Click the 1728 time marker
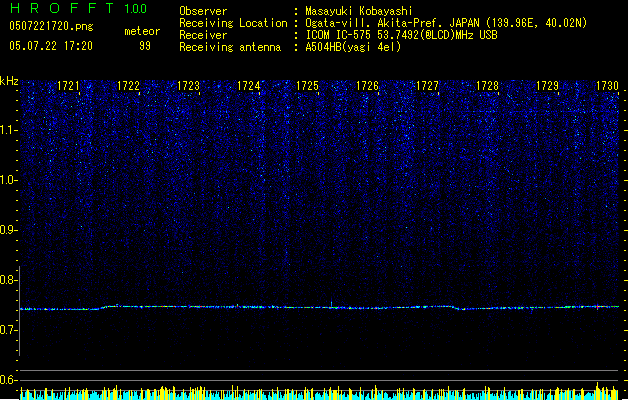Screen dimensions: 629x400 tap(487, 86)
